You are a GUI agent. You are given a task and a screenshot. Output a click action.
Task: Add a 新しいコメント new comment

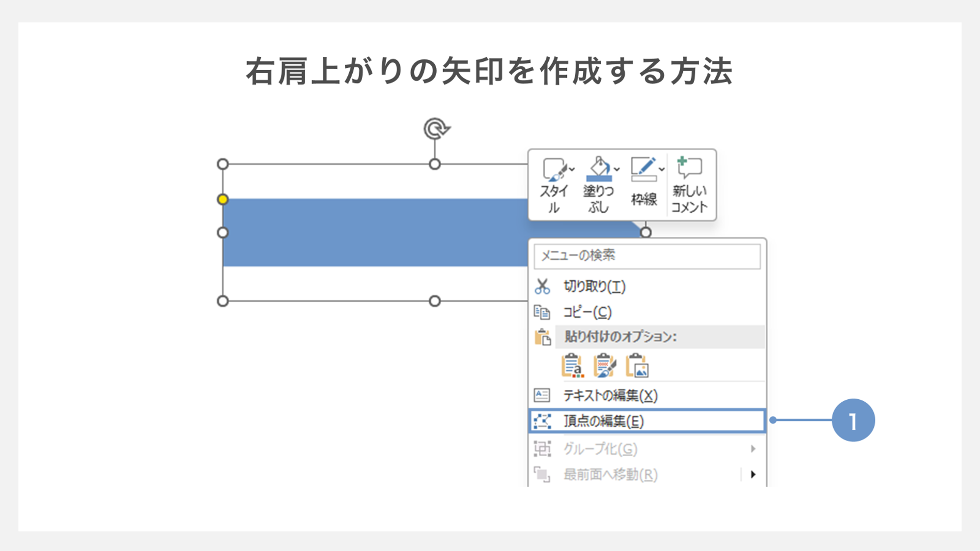[690, 185]
